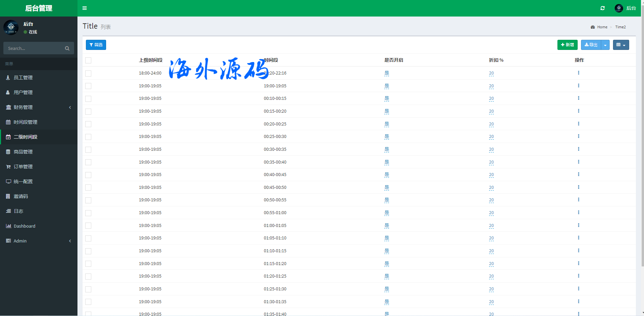Click the user avatar in top right
This screenshot has width=644, height=316.
pos(619,8)
